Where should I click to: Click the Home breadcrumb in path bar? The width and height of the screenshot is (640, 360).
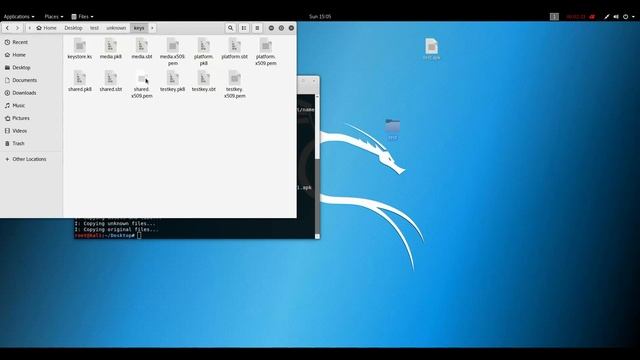pos(47,28)
